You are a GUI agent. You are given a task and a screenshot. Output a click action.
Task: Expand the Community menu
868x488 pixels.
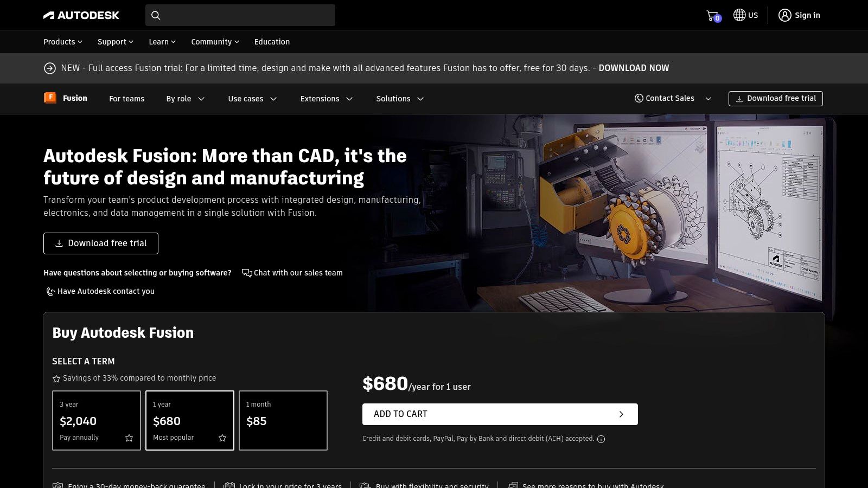click(215, 42)
